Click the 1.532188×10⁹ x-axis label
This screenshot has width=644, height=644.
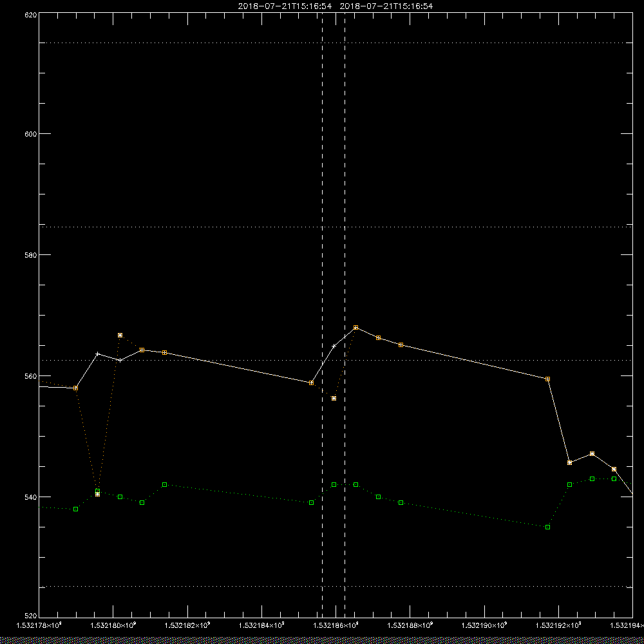(410, 625)
